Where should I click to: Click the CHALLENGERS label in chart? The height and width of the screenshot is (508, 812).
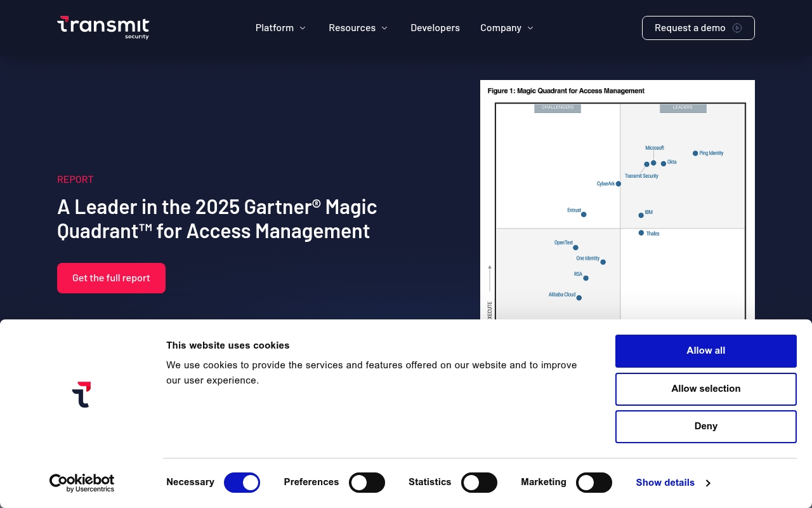pyautogui.click(x=558, y=108)
